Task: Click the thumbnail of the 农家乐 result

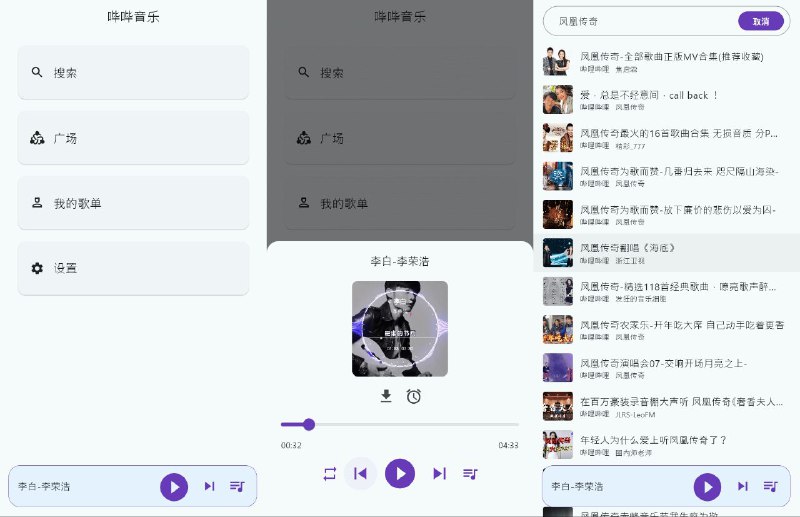Action: coord(558,330)
